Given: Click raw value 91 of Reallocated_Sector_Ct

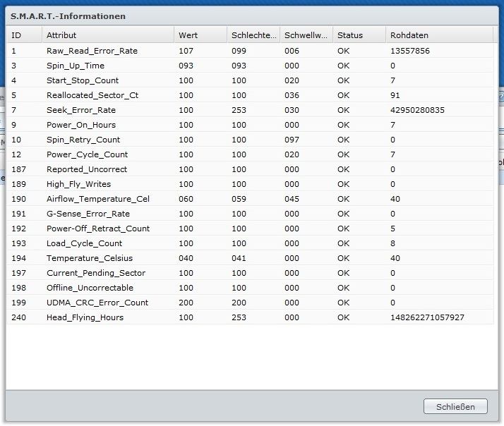Looking at the screenshot, I should coord(395,95).
